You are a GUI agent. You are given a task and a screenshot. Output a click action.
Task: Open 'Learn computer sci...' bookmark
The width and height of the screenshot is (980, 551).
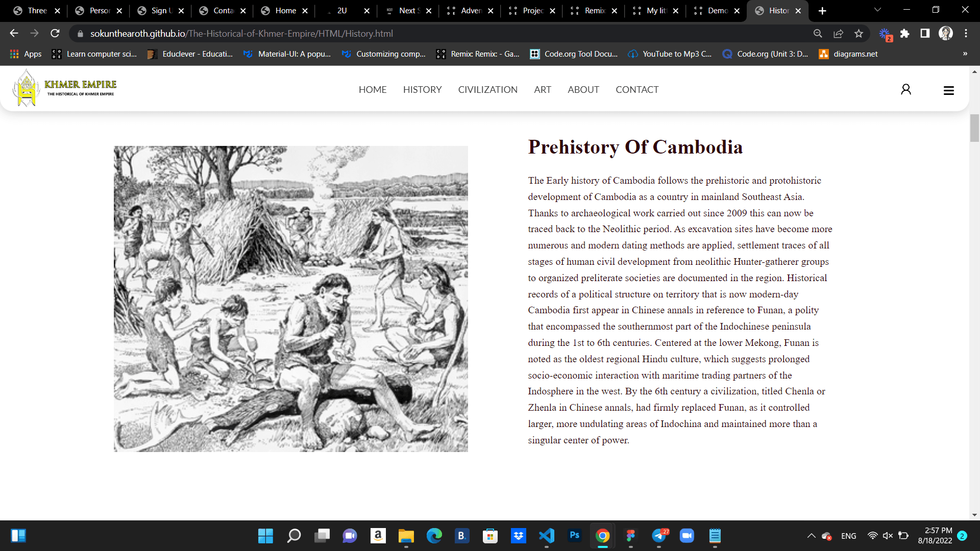(94, 54)
